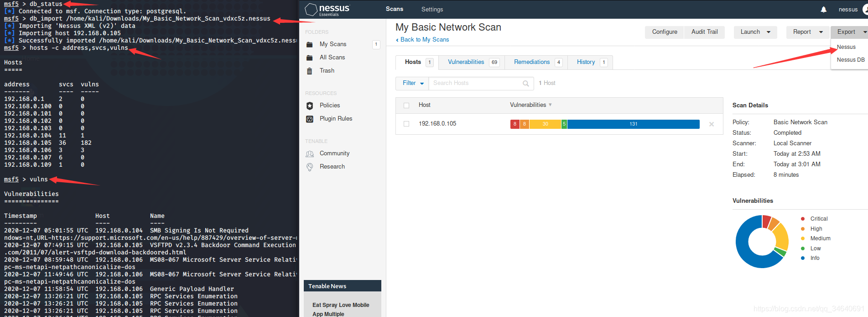Open the notifications bell icon
Screen dimensions: 868x317
824,9
